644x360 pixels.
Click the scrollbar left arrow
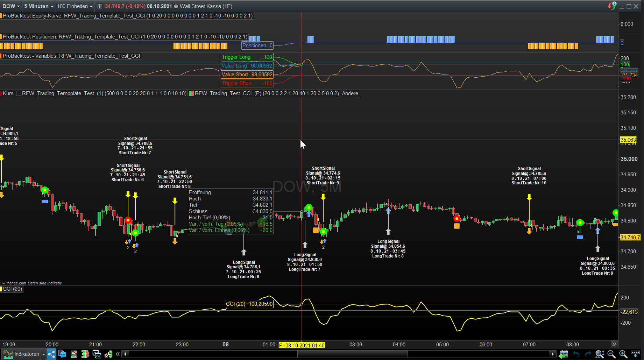[x=125, y=354]
